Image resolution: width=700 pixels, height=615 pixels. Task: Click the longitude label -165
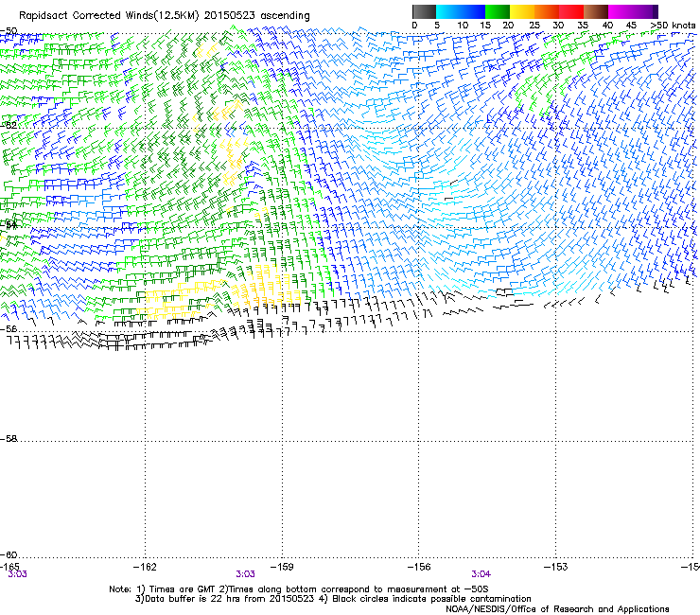[9, 567]
